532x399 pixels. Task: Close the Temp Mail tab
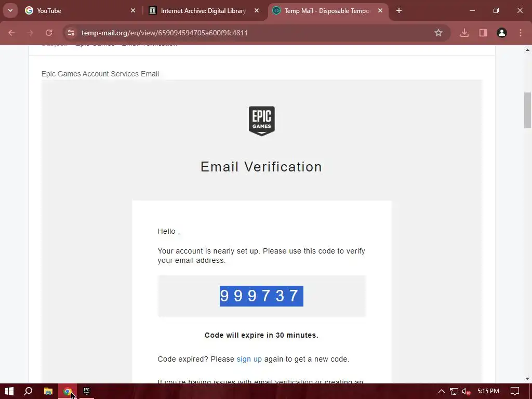click(380, 10)
